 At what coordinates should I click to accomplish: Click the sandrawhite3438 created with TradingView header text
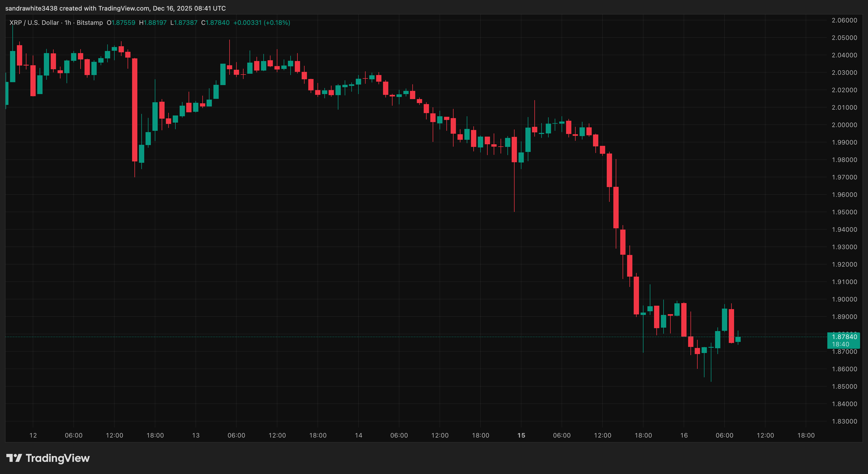point(115,8)
